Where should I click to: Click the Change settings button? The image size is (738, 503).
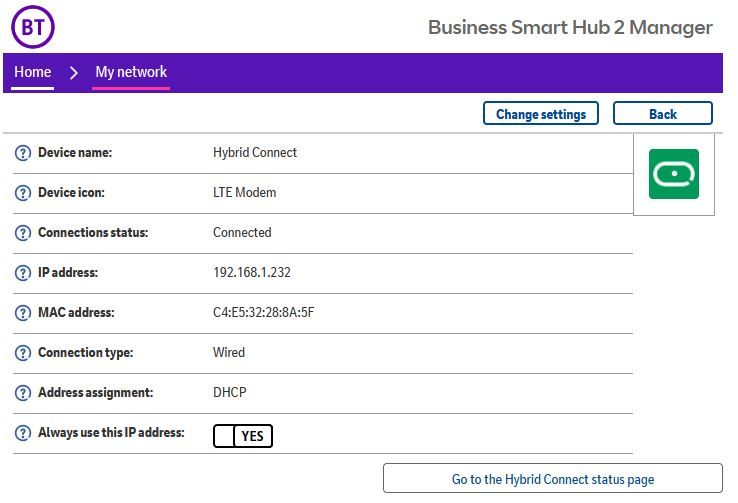(541, 113)
